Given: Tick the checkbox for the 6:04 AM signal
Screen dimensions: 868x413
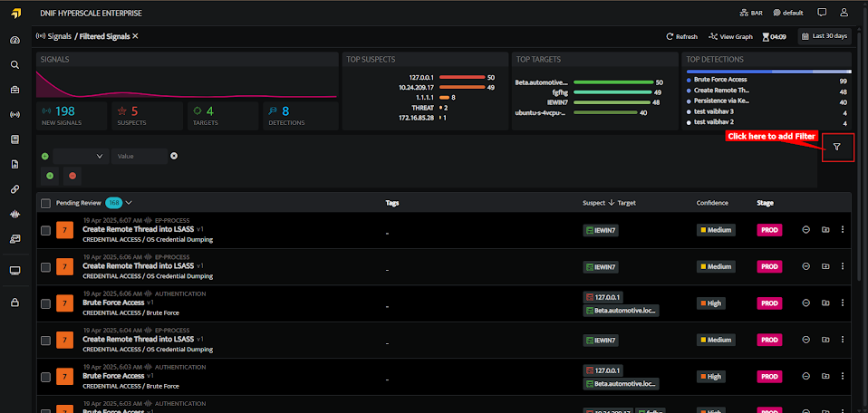Looking at the screenshot, I should (46, 341).
